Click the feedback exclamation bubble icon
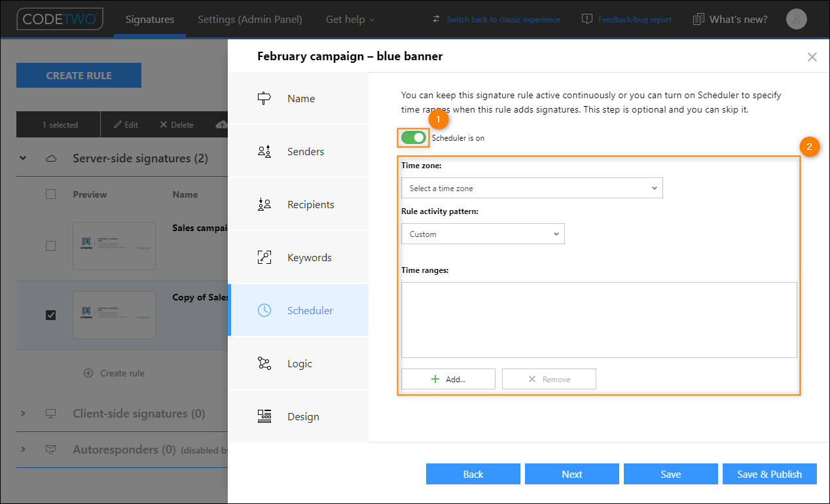Screen dimensions: 830x504 pos(587,19)
